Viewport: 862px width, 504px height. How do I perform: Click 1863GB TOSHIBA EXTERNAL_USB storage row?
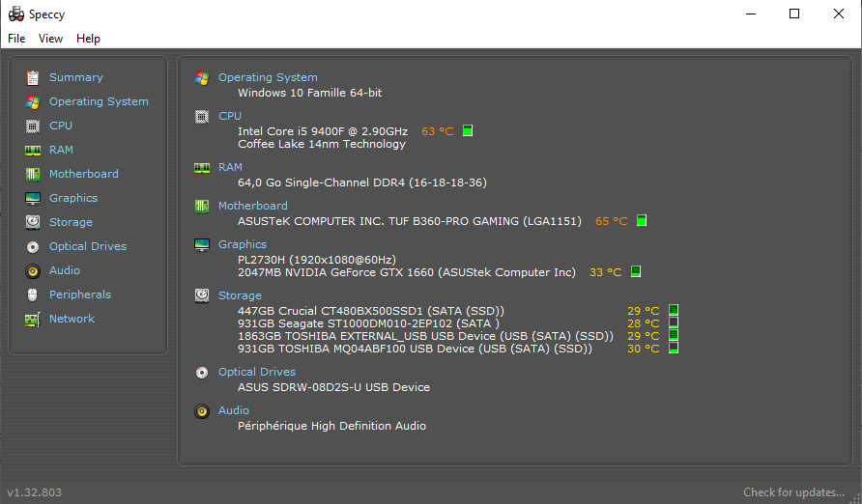click(x=425, y=336)
